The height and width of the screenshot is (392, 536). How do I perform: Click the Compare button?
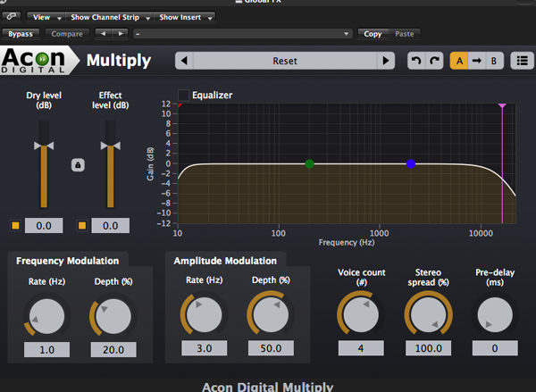pyautogui.click(x=67, y=34)
